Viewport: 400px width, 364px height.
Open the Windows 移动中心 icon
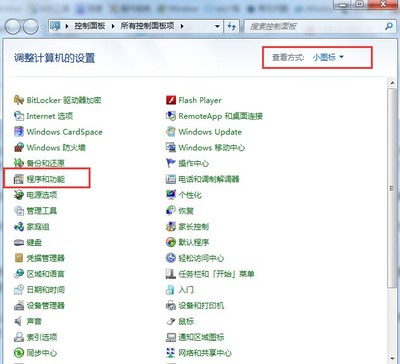pyautogui.click(x=171, y=147)
